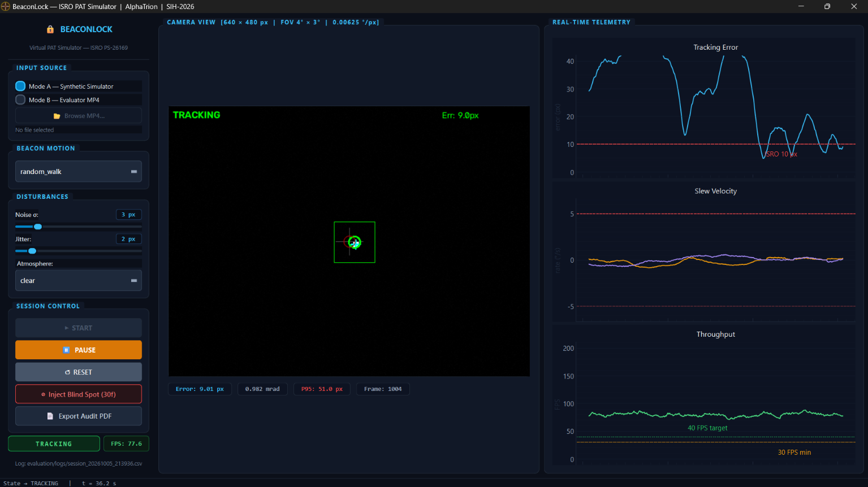
Task: Click the BeaconLock app icon in title bar
Action: pyautogui.click(x=6, y=6)
